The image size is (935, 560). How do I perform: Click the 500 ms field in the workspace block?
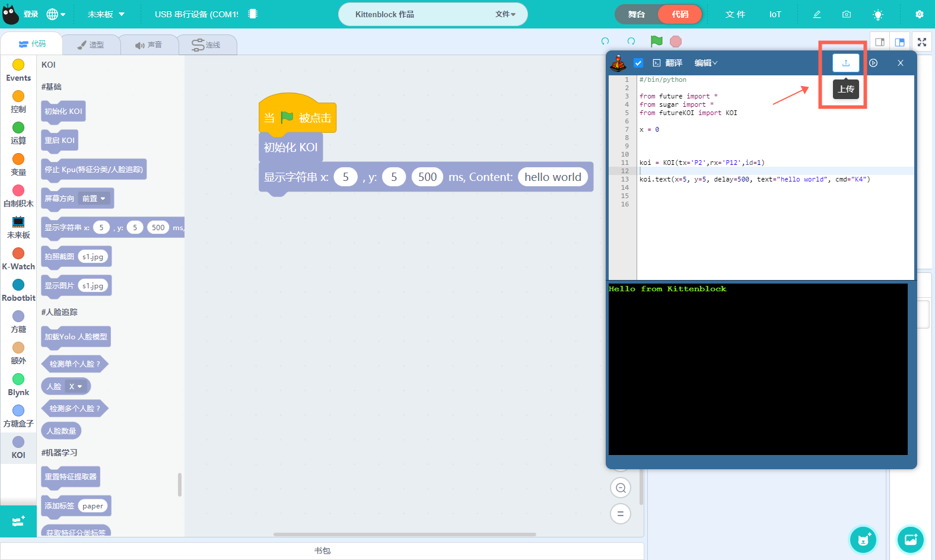(x=427, y=177)
